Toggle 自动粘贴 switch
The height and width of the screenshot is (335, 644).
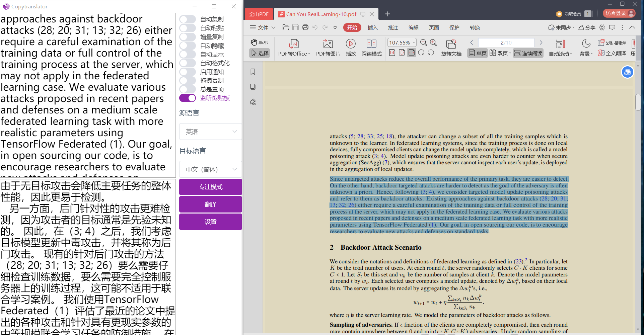pos(188,28)
